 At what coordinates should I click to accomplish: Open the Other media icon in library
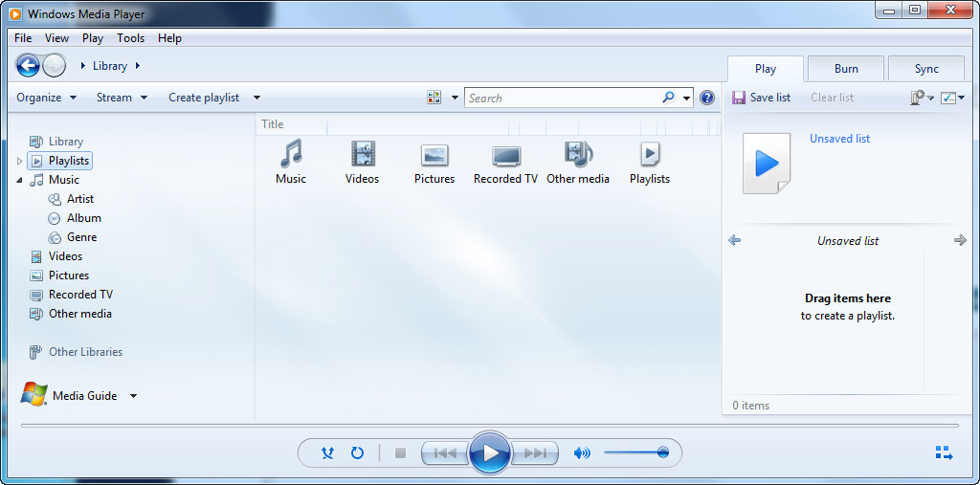click(x=578, y=154)
